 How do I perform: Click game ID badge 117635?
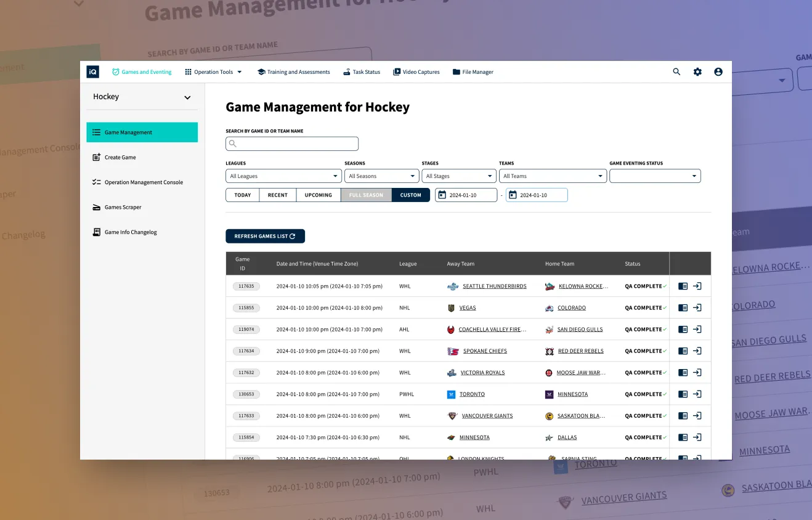point(246,286)
